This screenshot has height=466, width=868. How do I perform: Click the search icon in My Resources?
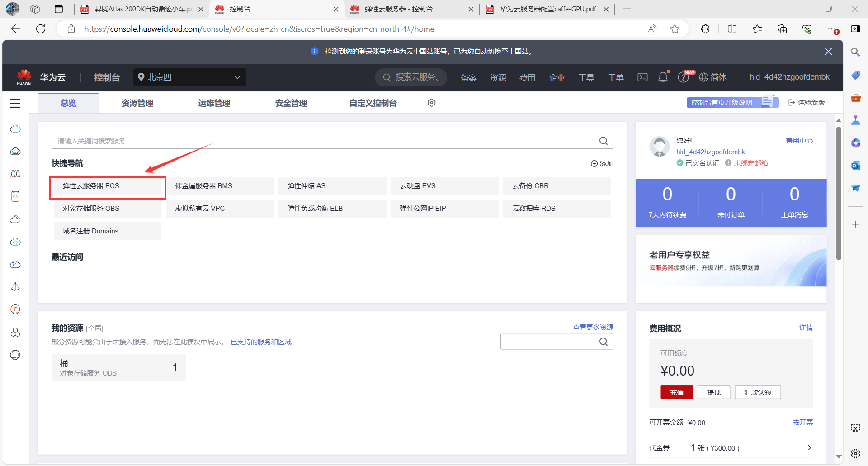604,342
